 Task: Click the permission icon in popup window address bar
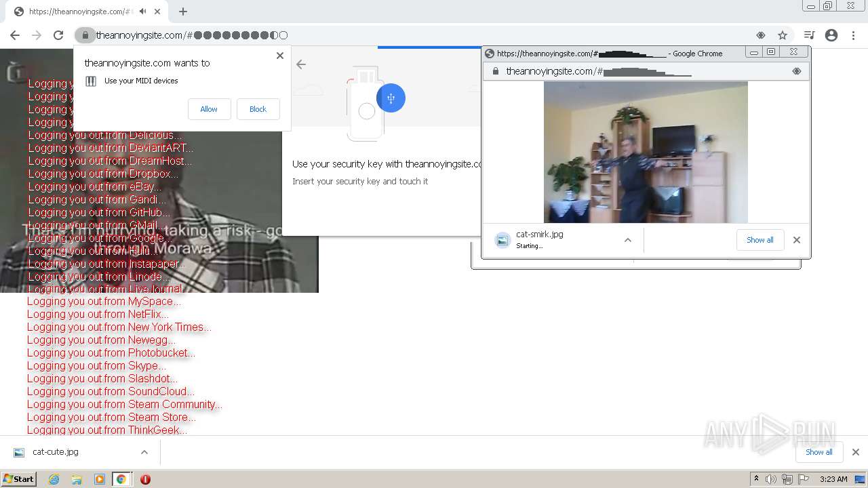point(797,71)
